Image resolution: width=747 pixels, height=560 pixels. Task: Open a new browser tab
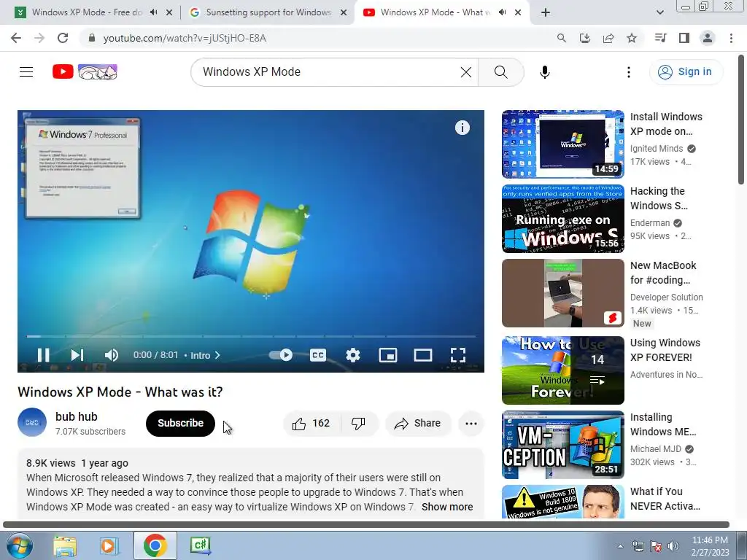pyautogui.click(x=546, y=12)
